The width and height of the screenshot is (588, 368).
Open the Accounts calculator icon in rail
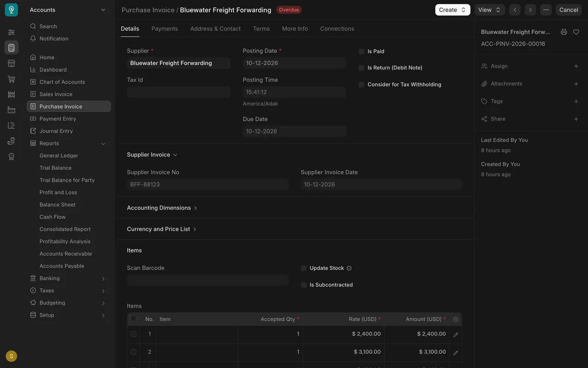pyautogui.click(x=11, y=47)
